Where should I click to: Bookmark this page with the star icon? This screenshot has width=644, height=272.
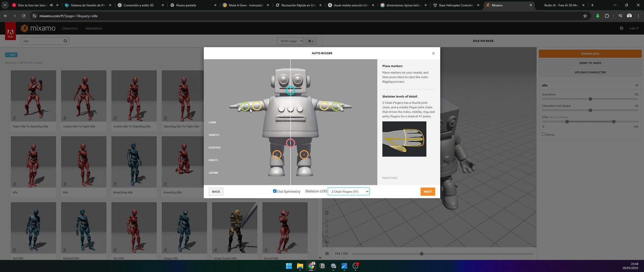pyautogui.click(x=585, y=16)
